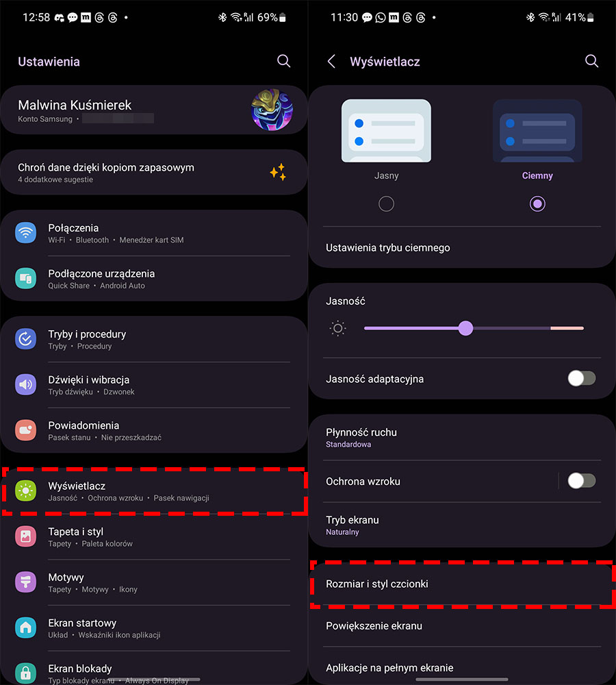Tap the Podłączone urządzenia icon

[x=26, y=278]
